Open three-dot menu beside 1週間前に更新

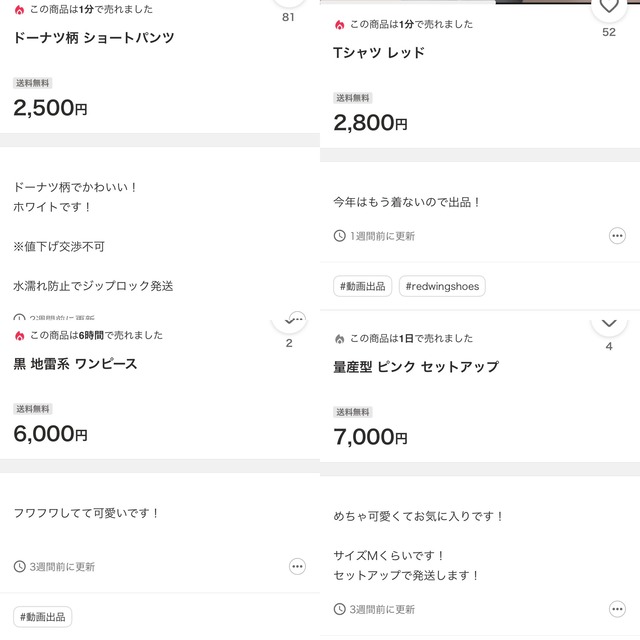(x=617, y=236)
